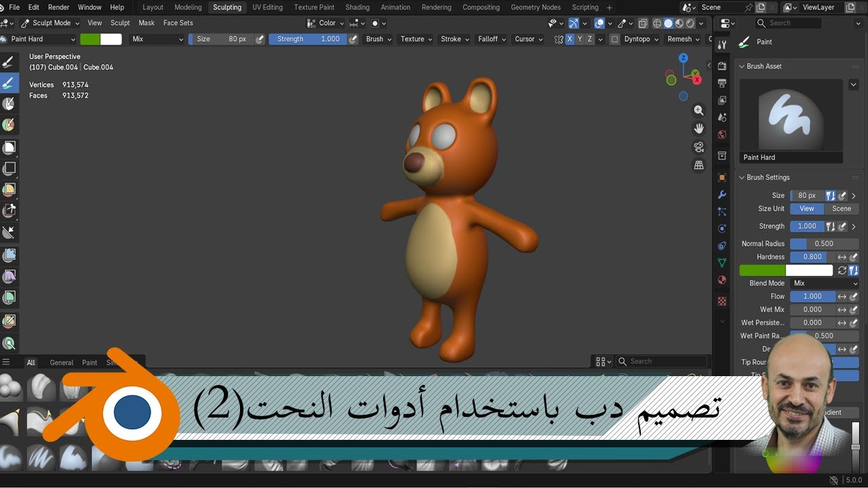
Task: Switch to the Sculpting workspace tab
Action: click(227, 7)
